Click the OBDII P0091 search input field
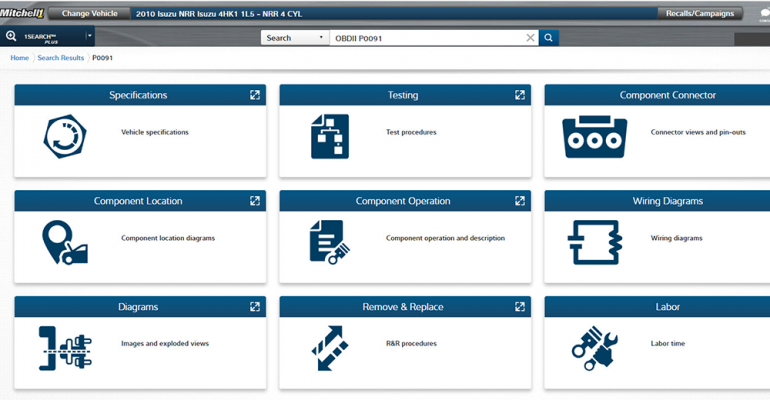770x400 pixels. tap(425, 38)
